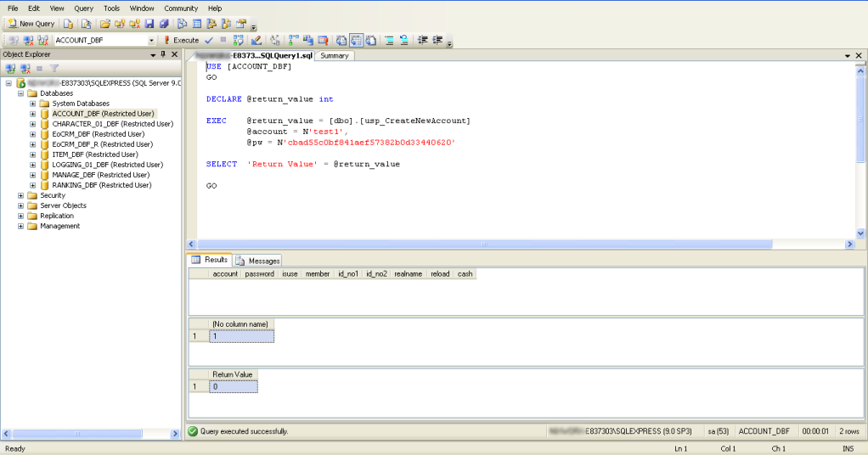Increase indent using the toolbar icon
The height and width of the screenshot is (455, 868).
[x=438, y=40]
